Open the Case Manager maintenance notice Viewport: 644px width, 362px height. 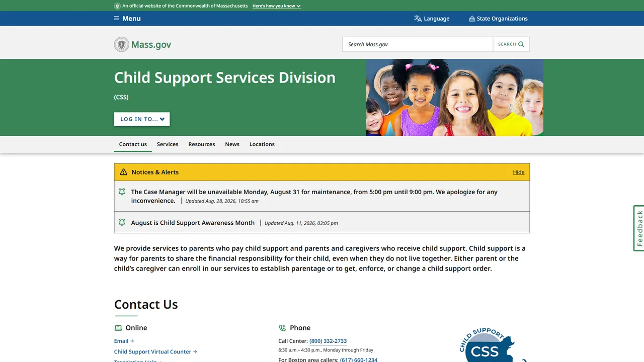(x=314, y=196)
